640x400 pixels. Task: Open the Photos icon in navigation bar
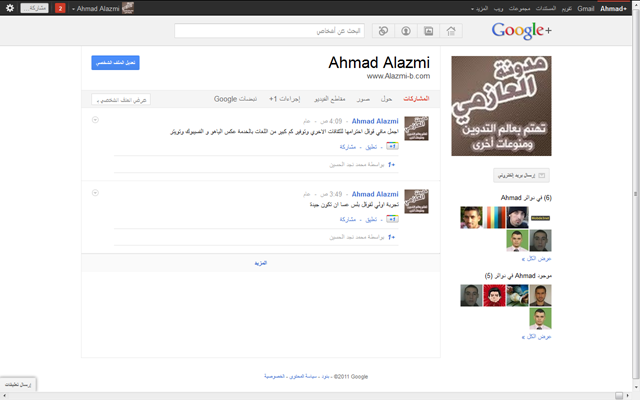(x=429, y=31)
